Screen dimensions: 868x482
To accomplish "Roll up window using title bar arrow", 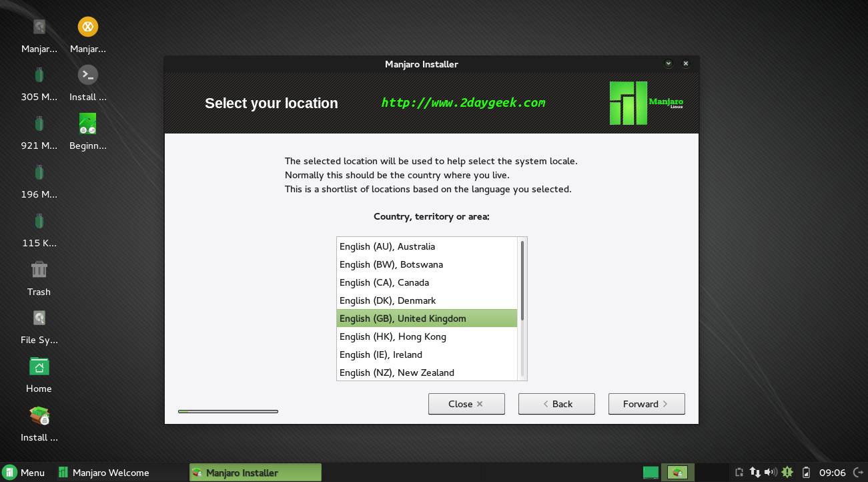I will (669, 64).
